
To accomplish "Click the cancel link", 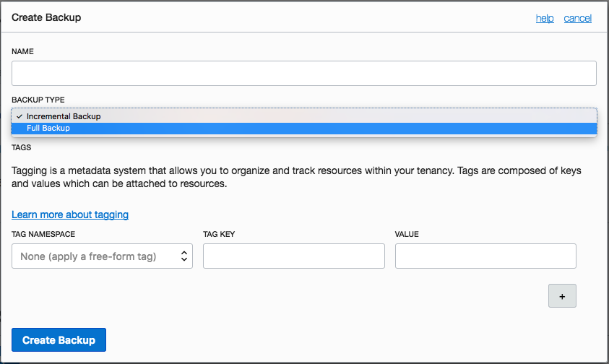I will [x=577, y=18].
